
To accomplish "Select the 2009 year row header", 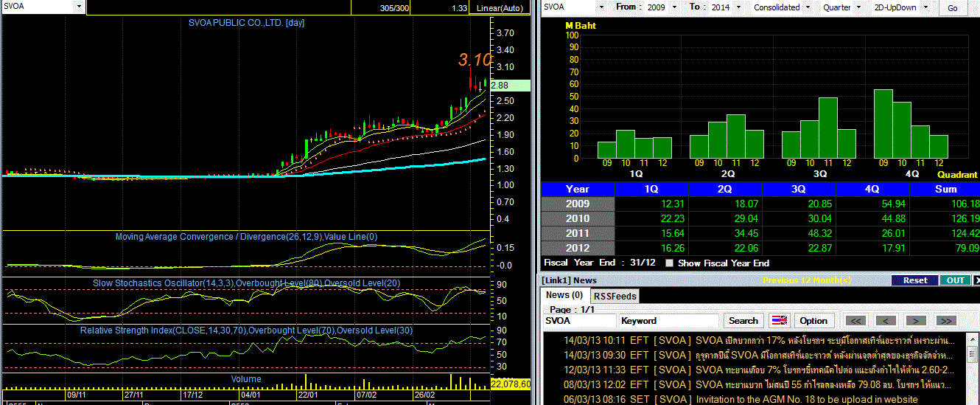I will click(578, 204).
